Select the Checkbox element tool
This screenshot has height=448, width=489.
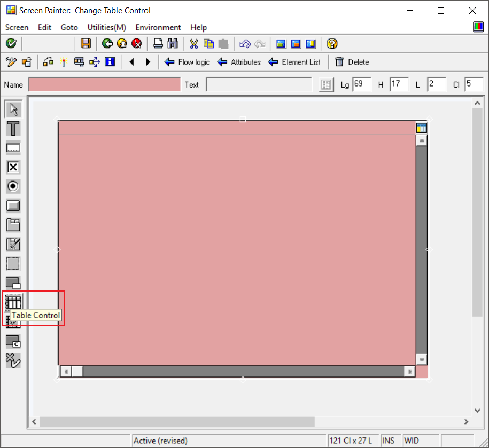click(x=13, y=167)
